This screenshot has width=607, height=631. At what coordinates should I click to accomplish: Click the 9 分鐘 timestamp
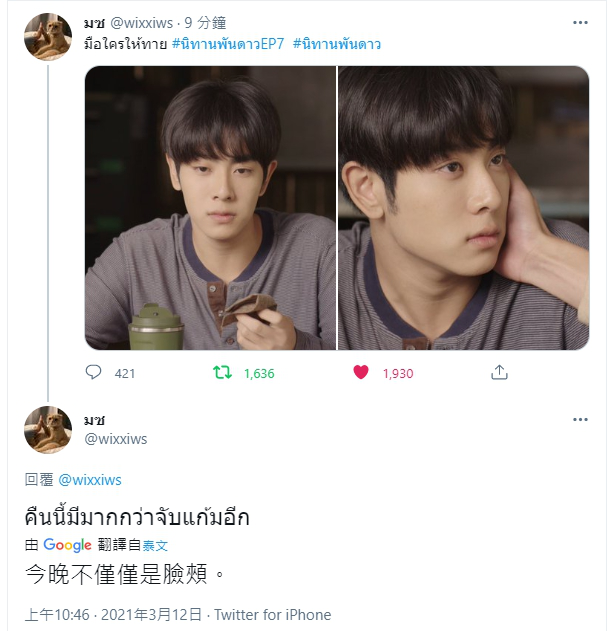click(x=205, y=23)
